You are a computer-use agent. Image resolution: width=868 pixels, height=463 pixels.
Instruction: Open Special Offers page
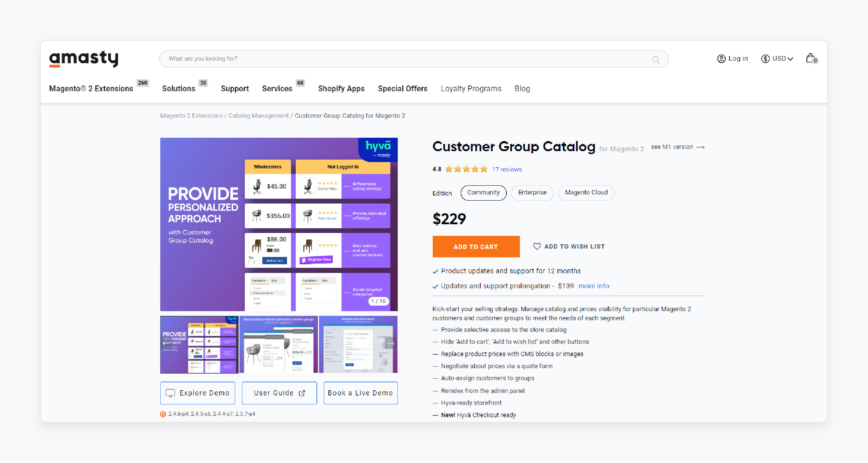[403, 89]
